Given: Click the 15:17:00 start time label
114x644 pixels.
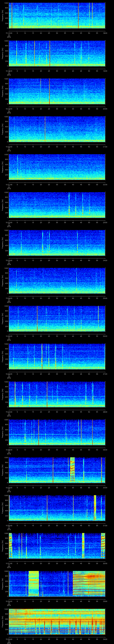Looking at the screenshot, I should click(9, 33).
